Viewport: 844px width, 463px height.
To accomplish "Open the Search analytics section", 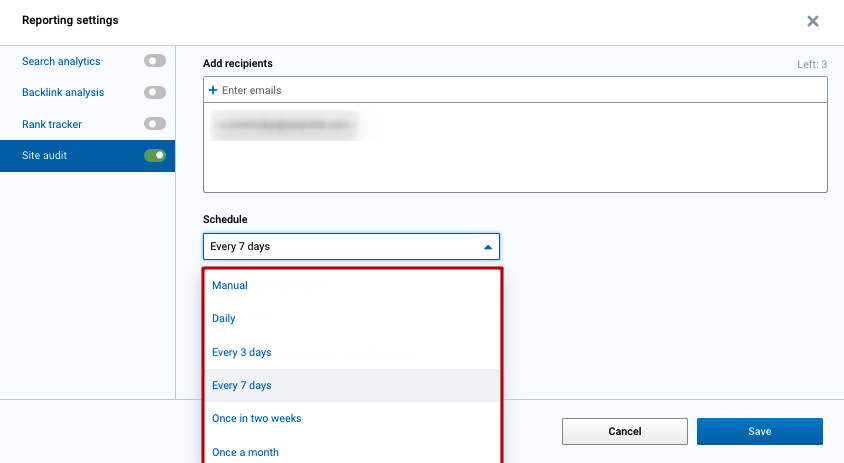I will coord(61,61).
